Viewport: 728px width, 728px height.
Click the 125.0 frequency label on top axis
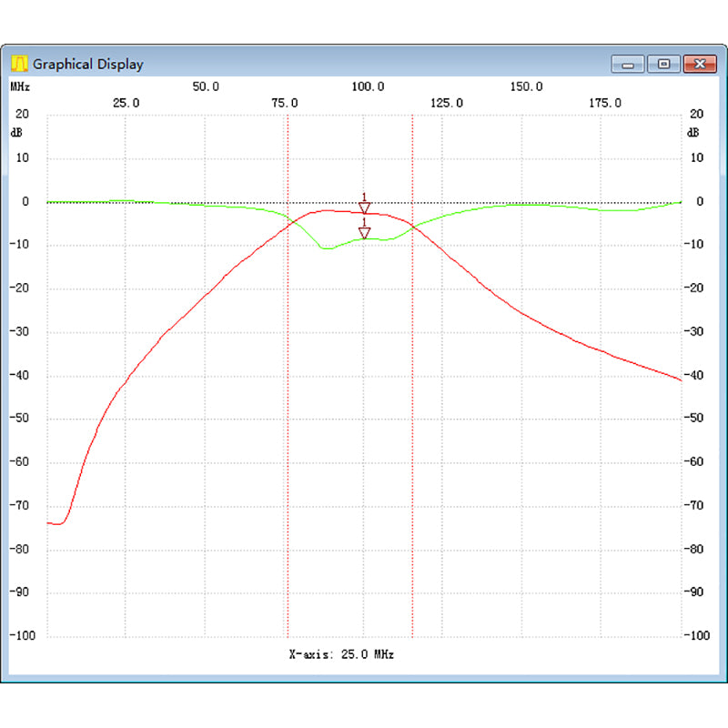pos(446,103)
